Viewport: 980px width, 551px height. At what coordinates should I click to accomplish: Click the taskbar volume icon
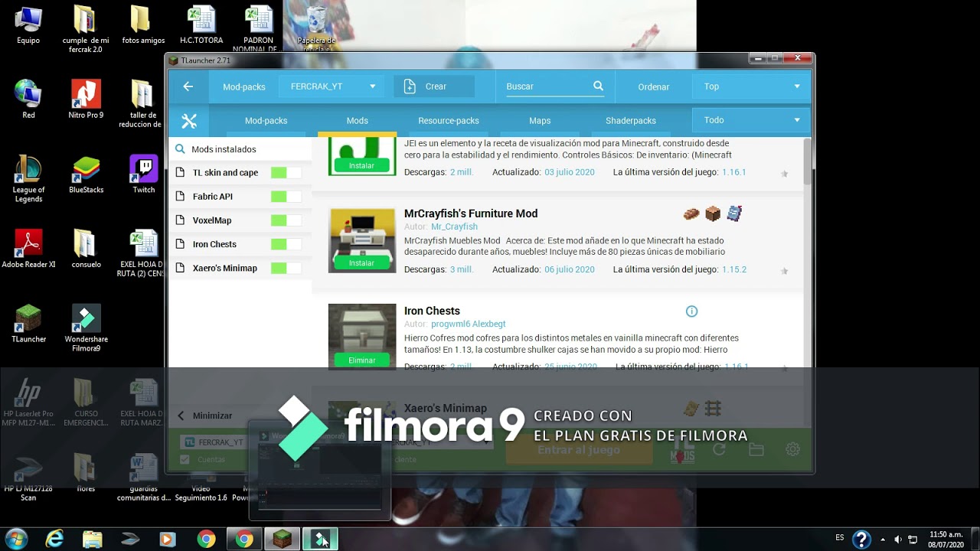[897, 539]
